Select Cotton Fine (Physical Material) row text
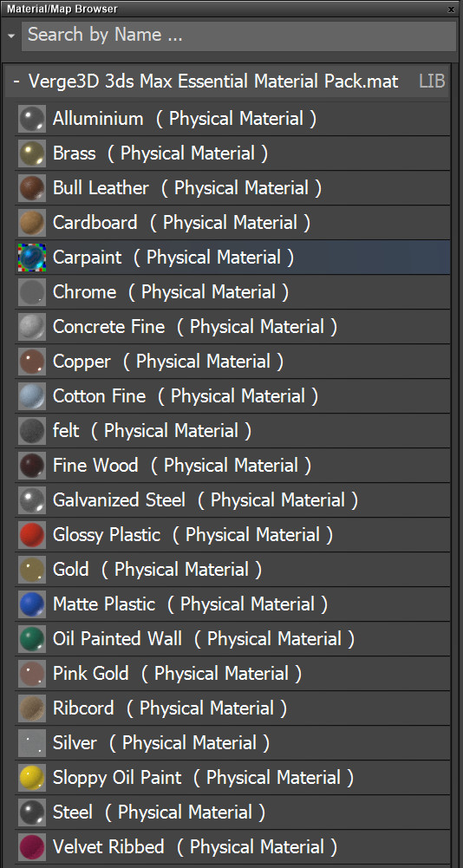The height and width of the screenshot is (868, 463). [186, 396]
